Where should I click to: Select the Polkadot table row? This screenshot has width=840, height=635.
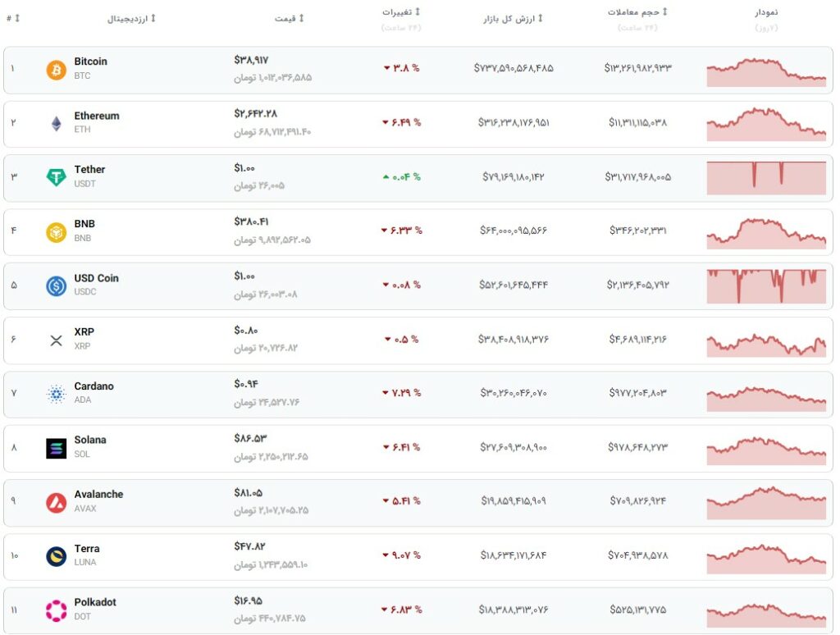[418, 610]
